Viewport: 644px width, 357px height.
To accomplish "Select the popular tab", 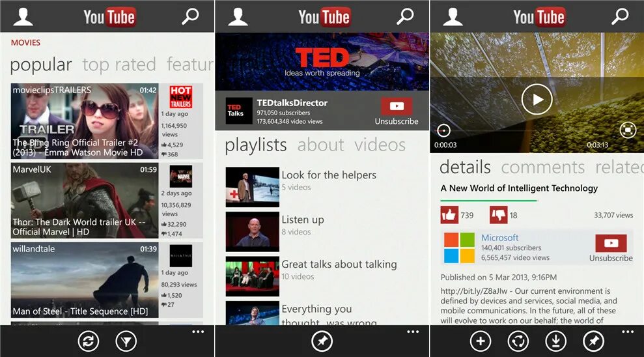I will tap(40, 65).
